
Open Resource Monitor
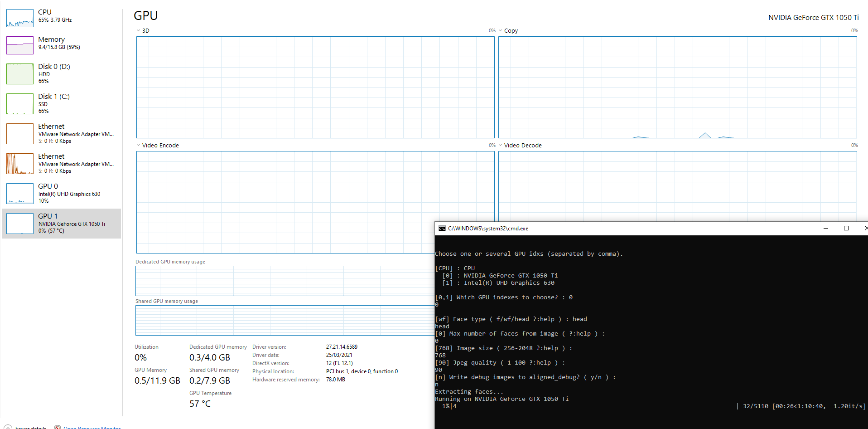91,427
